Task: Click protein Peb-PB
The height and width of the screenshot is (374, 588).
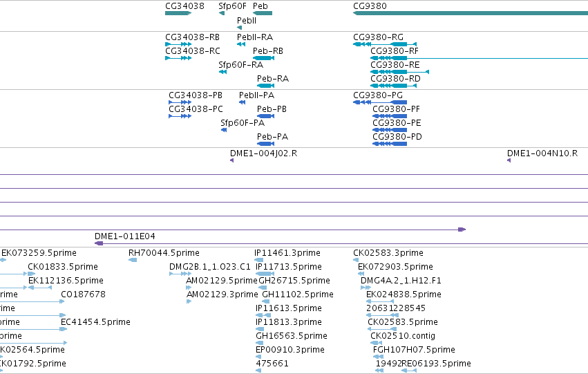Action: (x=265, y=116)
